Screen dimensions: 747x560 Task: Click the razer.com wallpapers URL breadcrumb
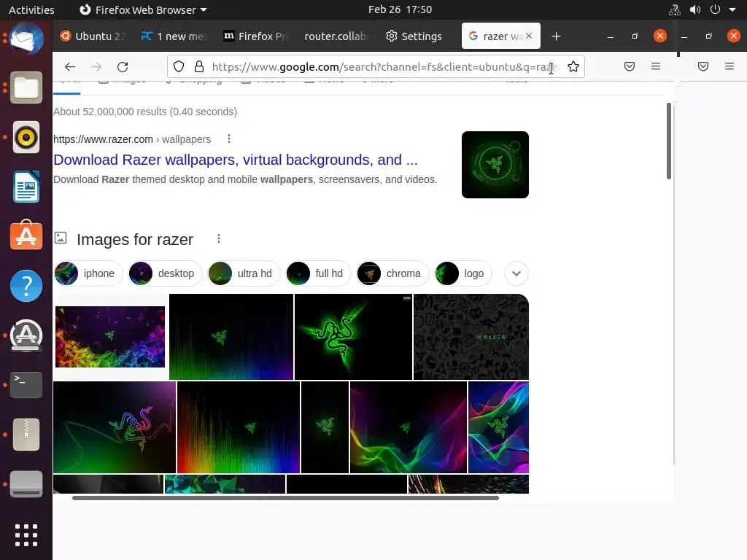132,139
